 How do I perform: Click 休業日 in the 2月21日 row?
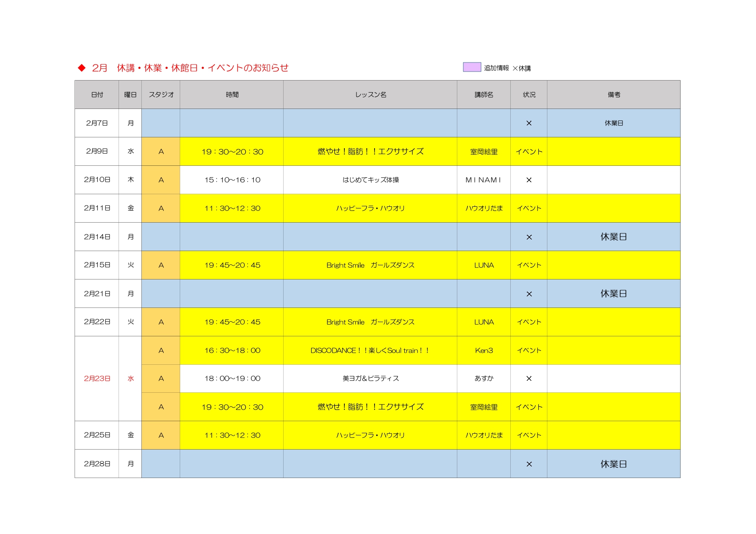pos(614,294)
